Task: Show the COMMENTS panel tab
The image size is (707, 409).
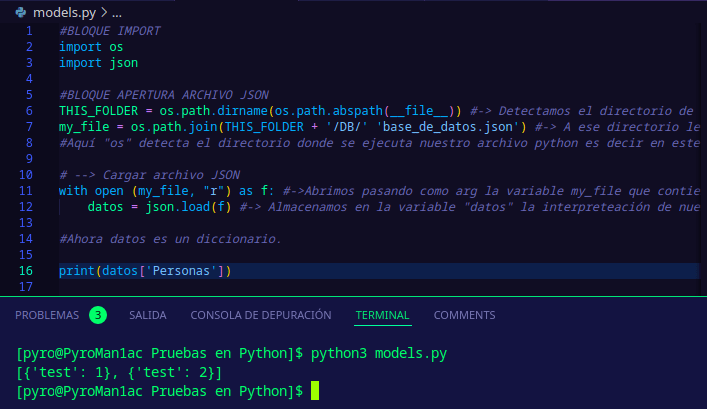Action: click(464, 315)
